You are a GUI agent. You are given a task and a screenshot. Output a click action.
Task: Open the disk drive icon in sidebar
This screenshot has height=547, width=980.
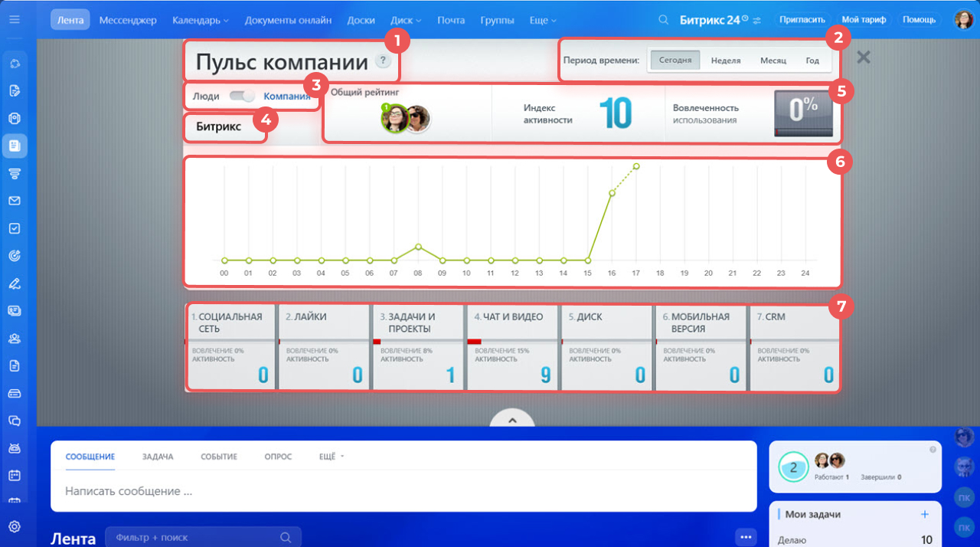pos(15,393)
